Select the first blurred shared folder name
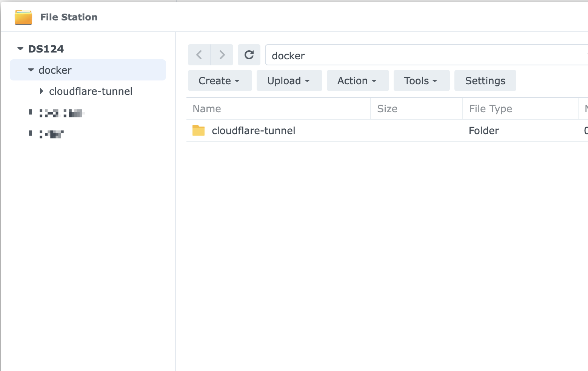Screen dimensions: 588x371 coord(62,113)
